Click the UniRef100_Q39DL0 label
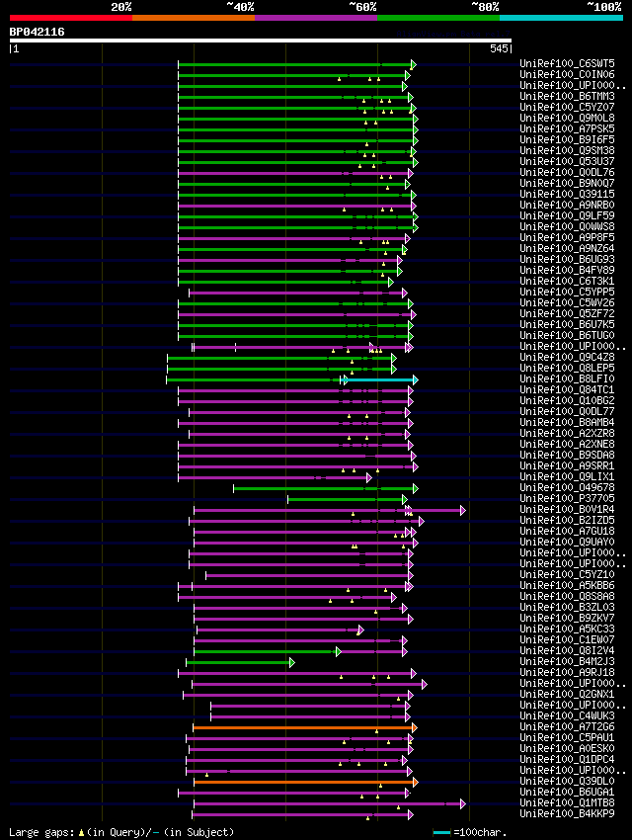This screenshot has width=632, height=840. (567, 781)
